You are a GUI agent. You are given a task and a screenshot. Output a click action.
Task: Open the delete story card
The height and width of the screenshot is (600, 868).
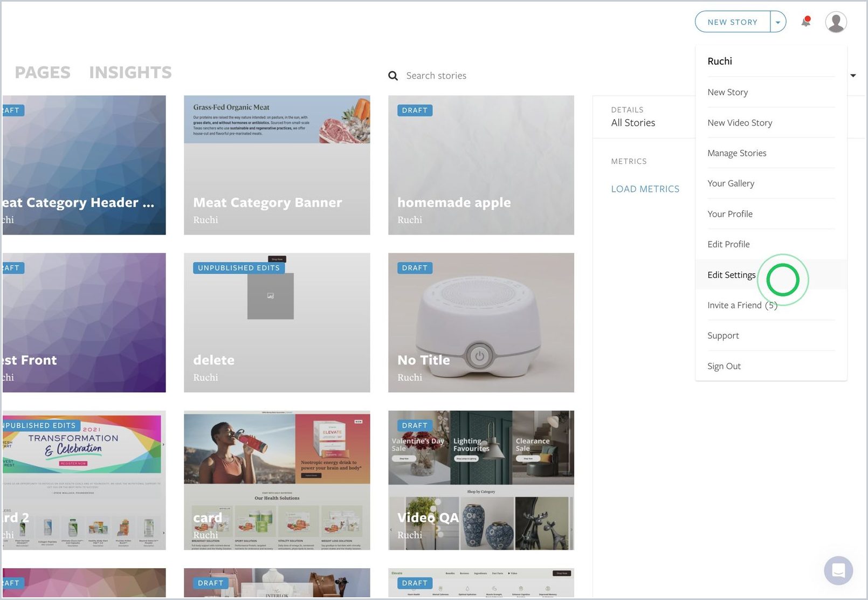[x=277, y=322]
